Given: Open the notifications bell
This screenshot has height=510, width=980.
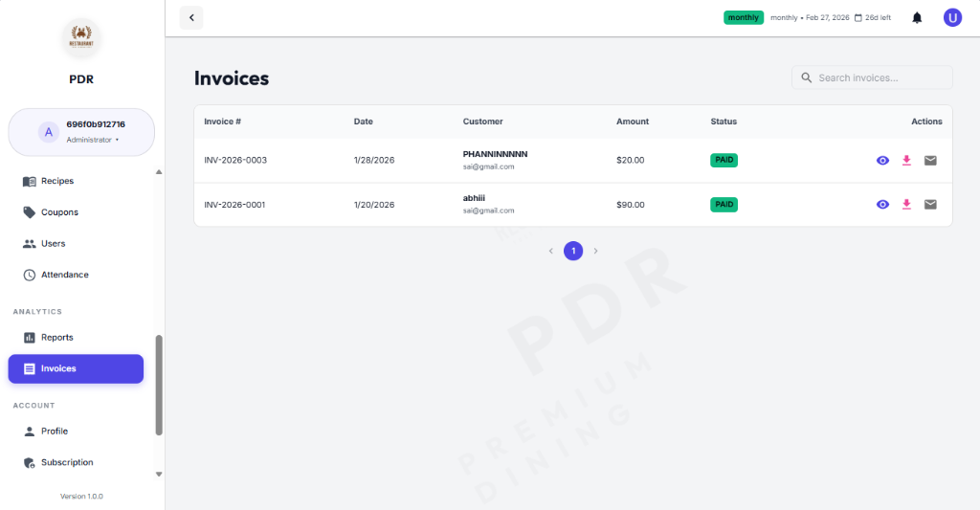Looking at the screenshot, I should (917, 17).
